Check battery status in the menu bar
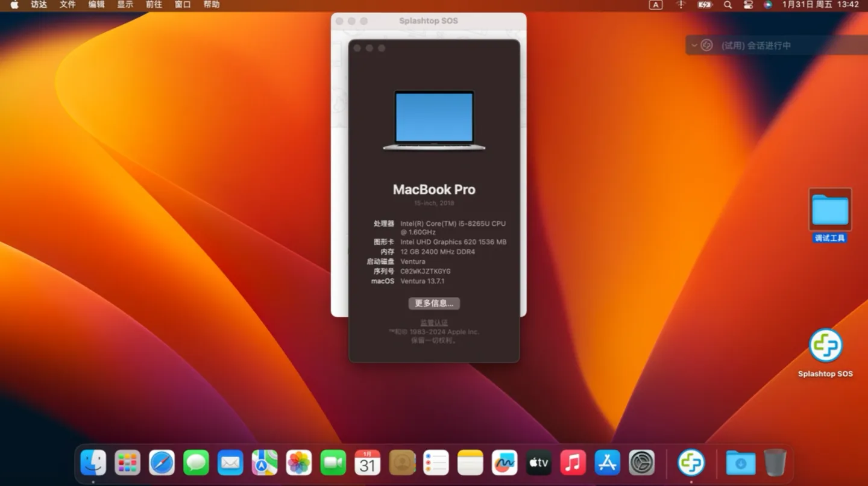Image resolution: width=868 pixels, height=486 pixels. [704, 5]
